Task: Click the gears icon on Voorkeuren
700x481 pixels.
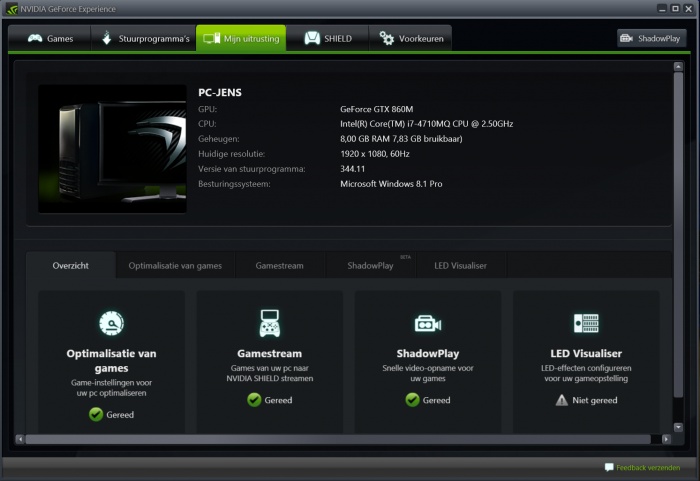Action: pyautogui.click(x=387, y=38)
